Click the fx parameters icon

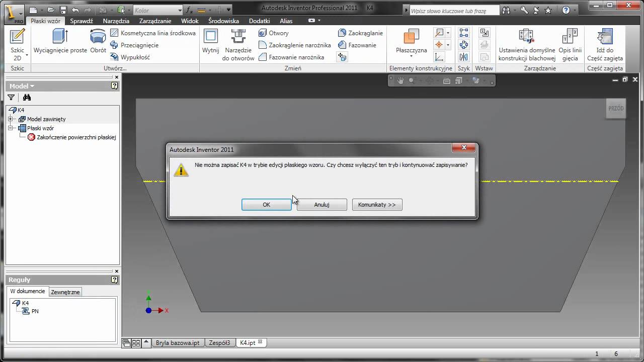point(189,10)
